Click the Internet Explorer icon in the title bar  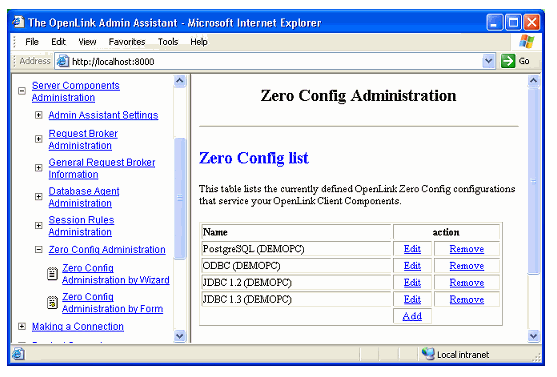18,23
